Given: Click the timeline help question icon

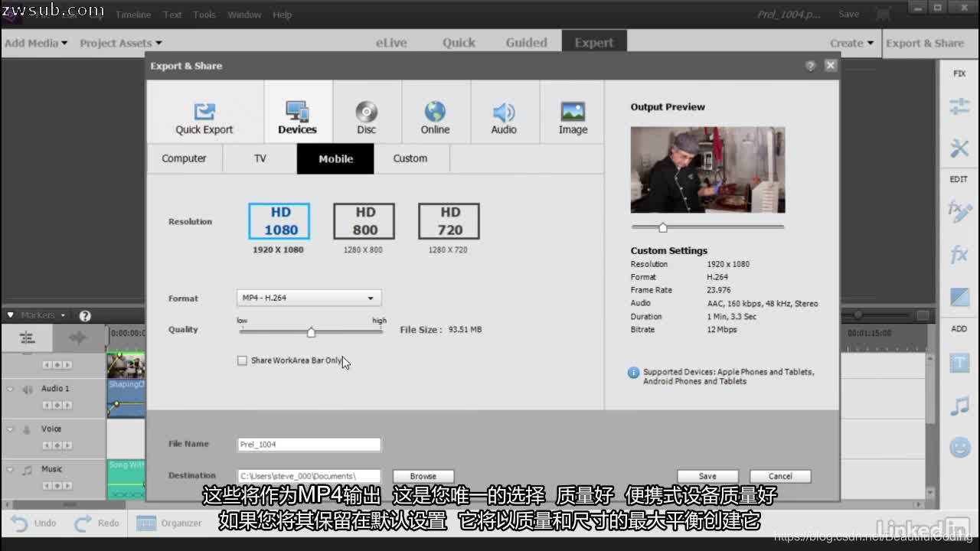Looking at the screenshot, I should tap(85, 315).
